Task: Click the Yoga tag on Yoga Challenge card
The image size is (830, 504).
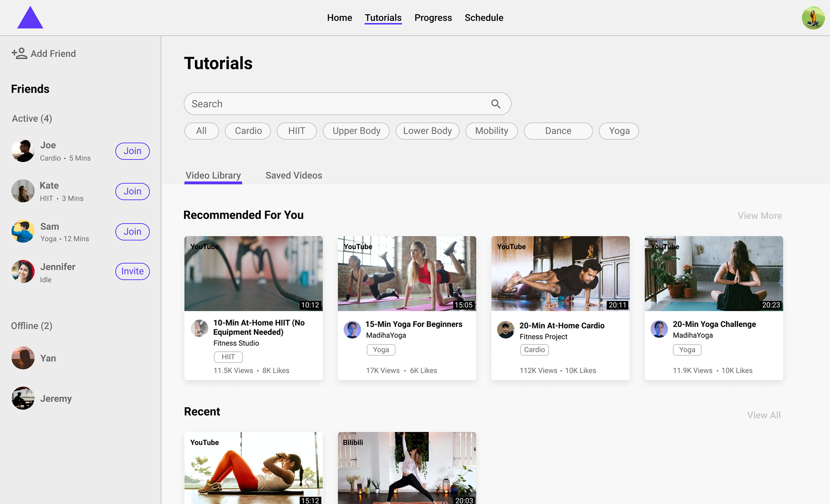Action: (x=687, y=350)
